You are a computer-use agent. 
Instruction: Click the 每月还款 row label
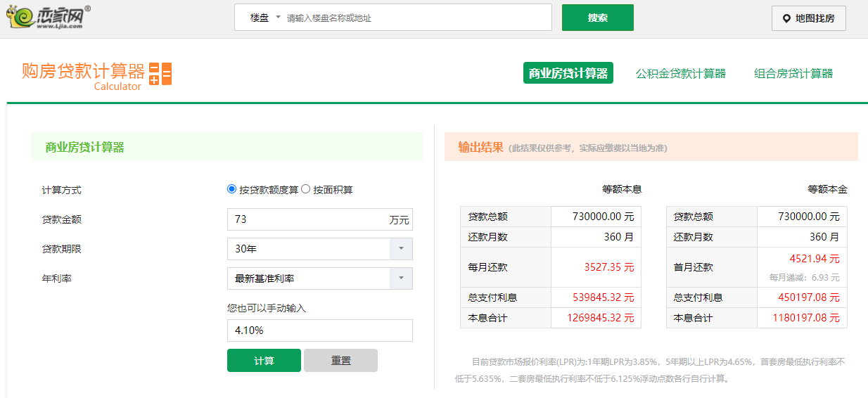tap(488, 267)
